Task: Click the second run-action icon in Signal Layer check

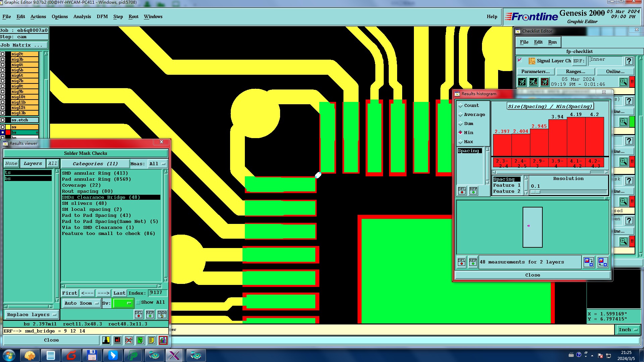Action: tap(534, 82)
